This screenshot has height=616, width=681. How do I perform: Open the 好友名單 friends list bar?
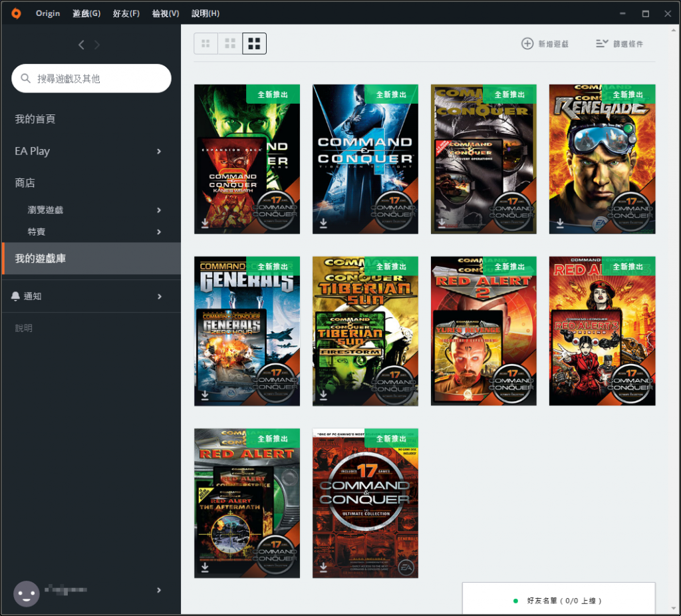(559, 599)
